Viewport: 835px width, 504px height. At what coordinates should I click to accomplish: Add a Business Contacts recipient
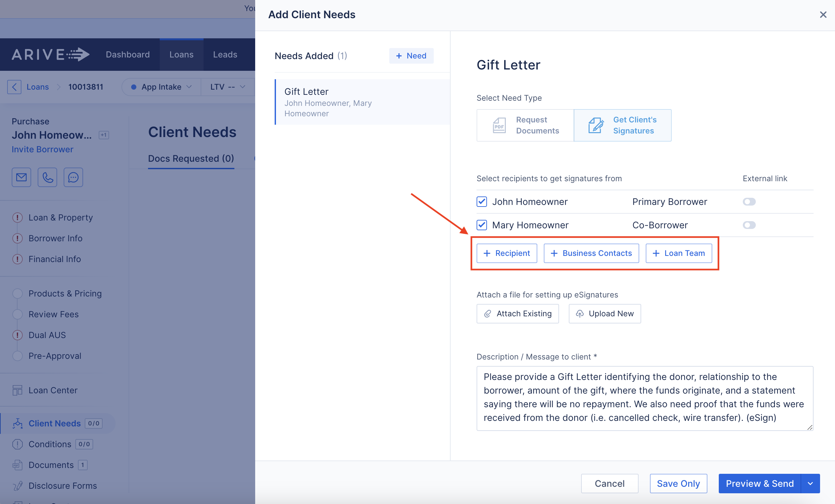(x=591, y=253)
